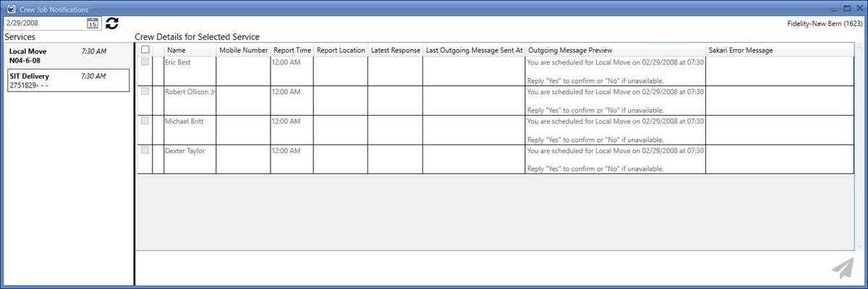The width and height of the screenshot is (868, 289).
Task: Sort by Mobile Number column header
Action: click(x=243, y=51)
